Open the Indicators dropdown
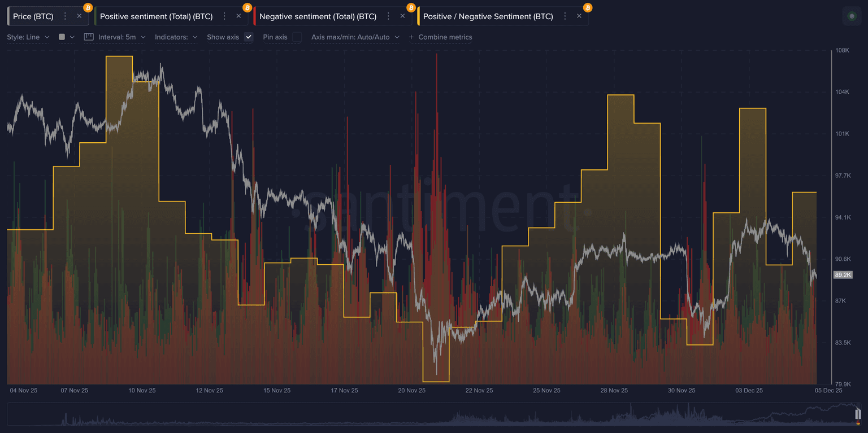The height and width of the screenshot is (433, 868). pos(176,37)
